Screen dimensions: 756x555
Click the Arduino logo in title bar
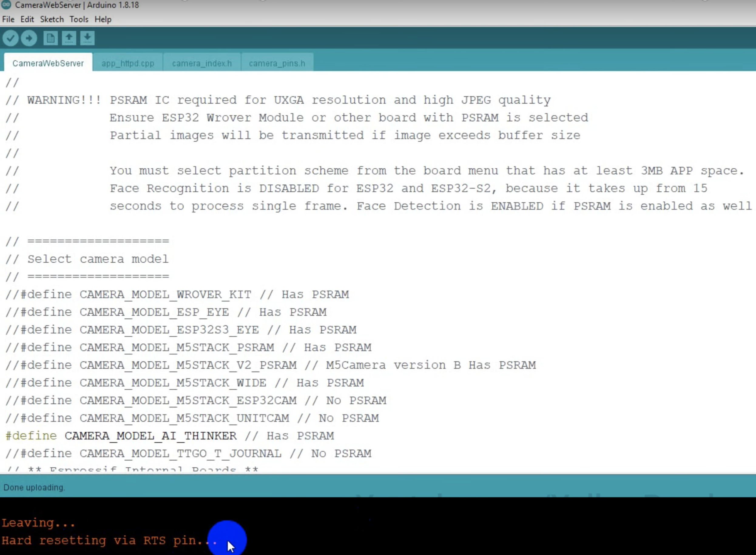[6, 5]
